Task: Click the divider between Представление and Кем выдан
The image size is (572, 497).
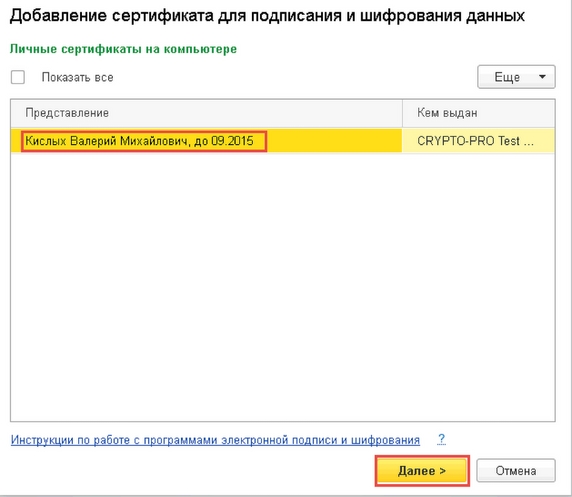Action: (x=402, y=113)
